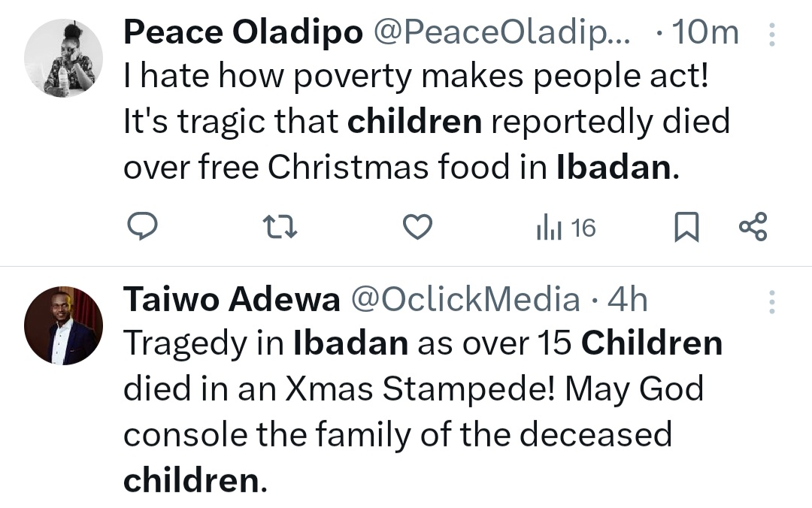Viewport: 812px width, 508px height.
Task: Bookmark Peace Oladipo's tweet
Action: click(686, 227)
